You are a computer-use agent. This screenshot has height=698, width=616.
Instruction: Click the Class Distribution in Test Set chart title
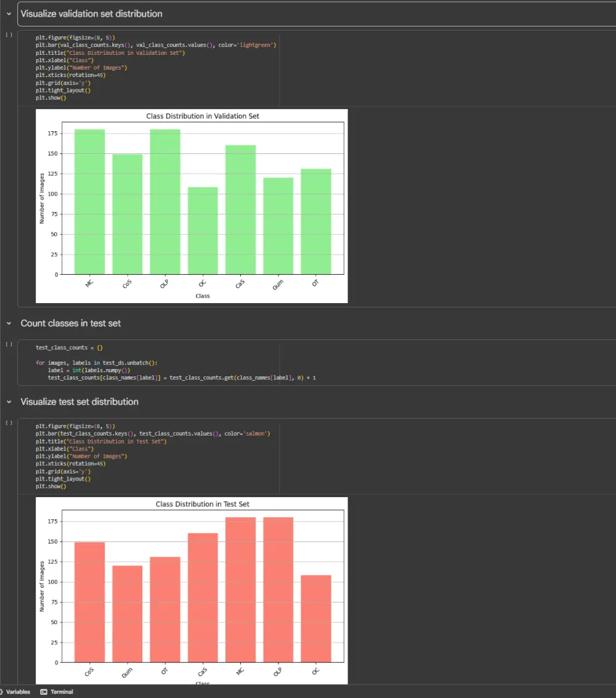(x=203, y=504)
